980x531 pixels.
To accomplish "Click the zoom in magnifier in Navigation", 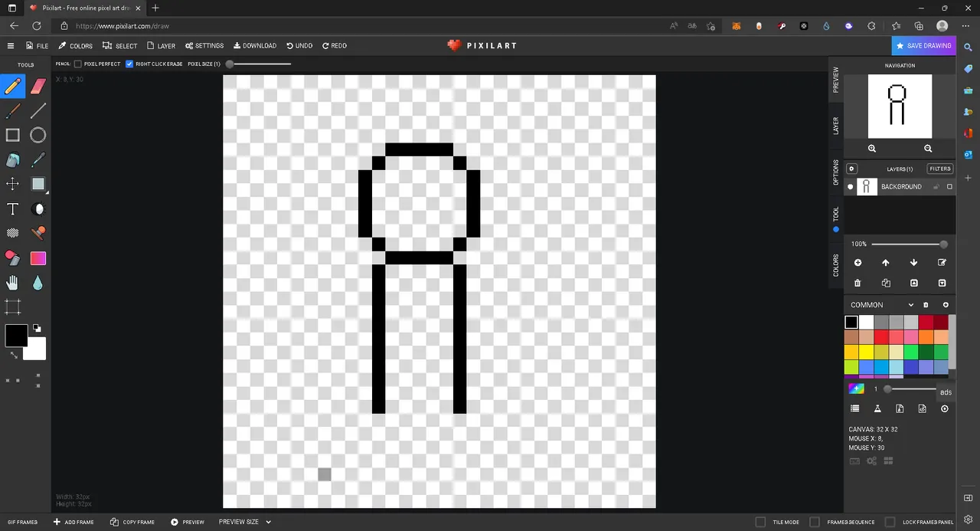I will (872, 149).
